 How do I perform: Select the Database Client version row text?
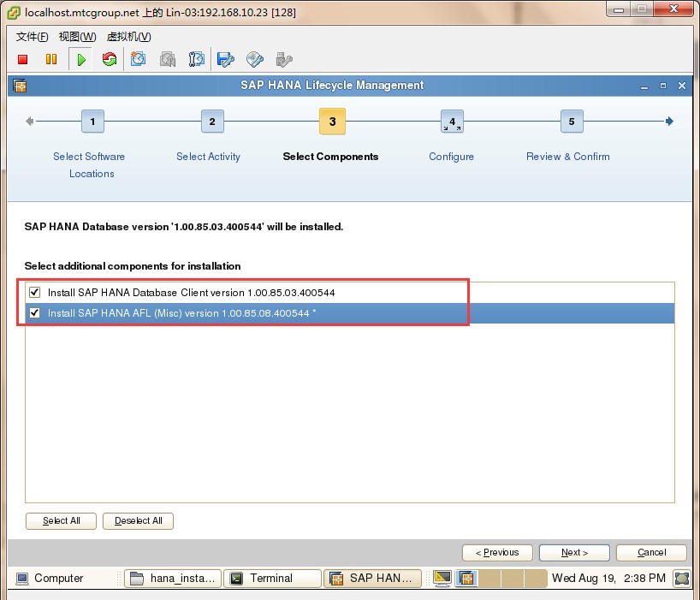(191, 293)
